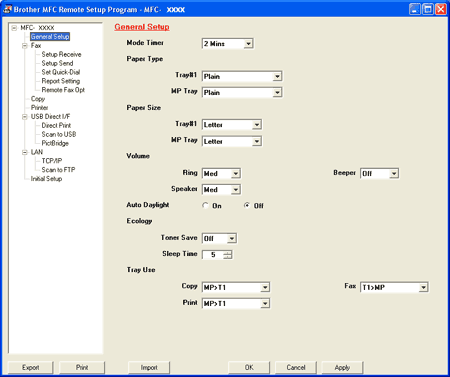Select Auto Daylight Off radio button
Image resolution: width=450 pixels, height=377 pixels.
pos(247,205)
